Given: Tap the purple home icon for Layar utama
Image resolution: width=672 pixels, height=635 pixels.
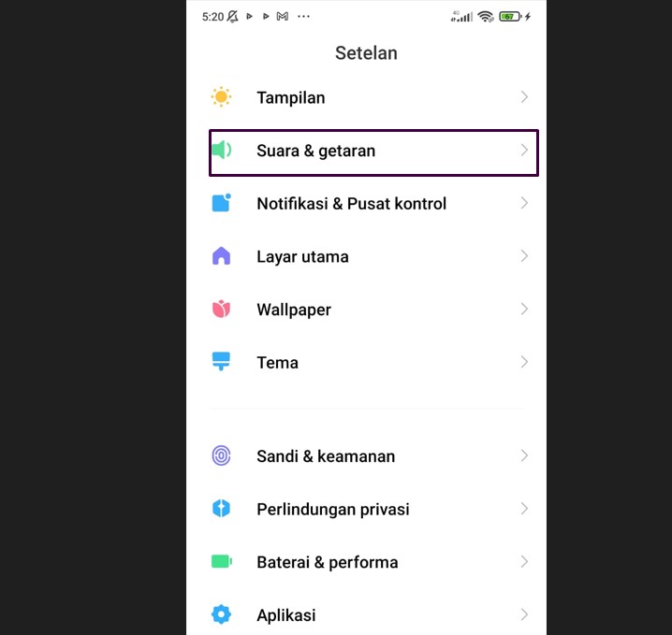Looking at the screenshot, I should point(221,256).
